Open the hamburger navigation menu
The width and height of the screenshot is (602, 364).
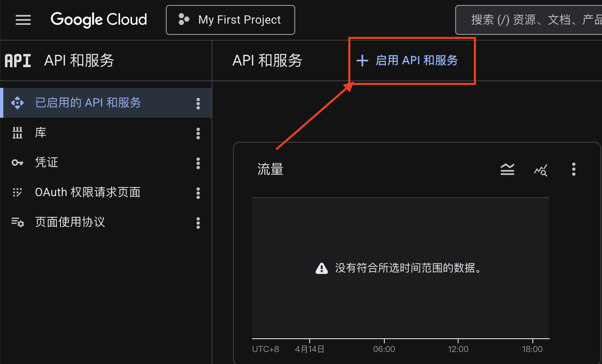(23, 20)
